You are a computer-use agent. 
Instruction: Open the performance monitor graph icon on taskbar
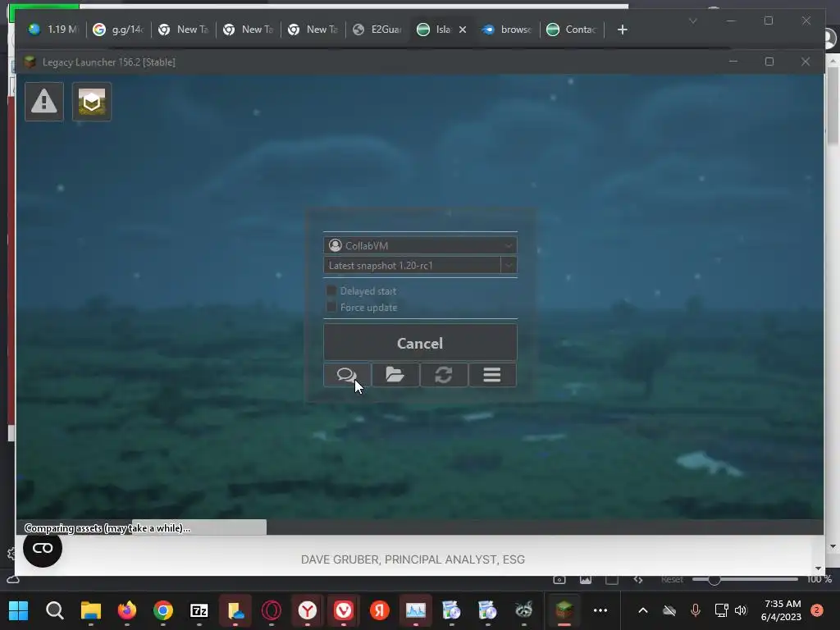pos(416,610)
